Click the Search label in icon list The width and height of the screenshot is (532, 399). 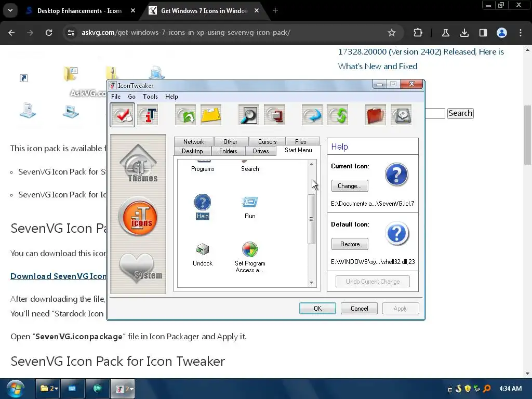click(250, 169)
